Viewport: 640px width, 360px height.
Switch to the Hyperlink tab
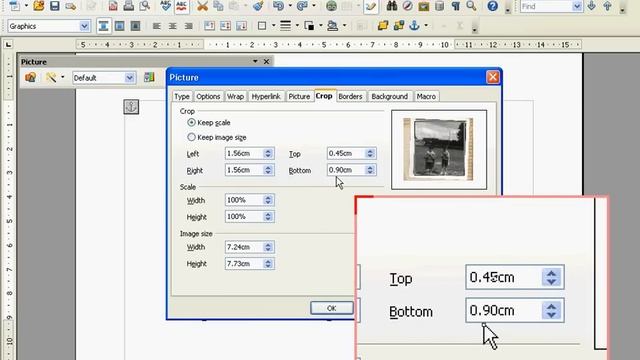tap(266, 96)
